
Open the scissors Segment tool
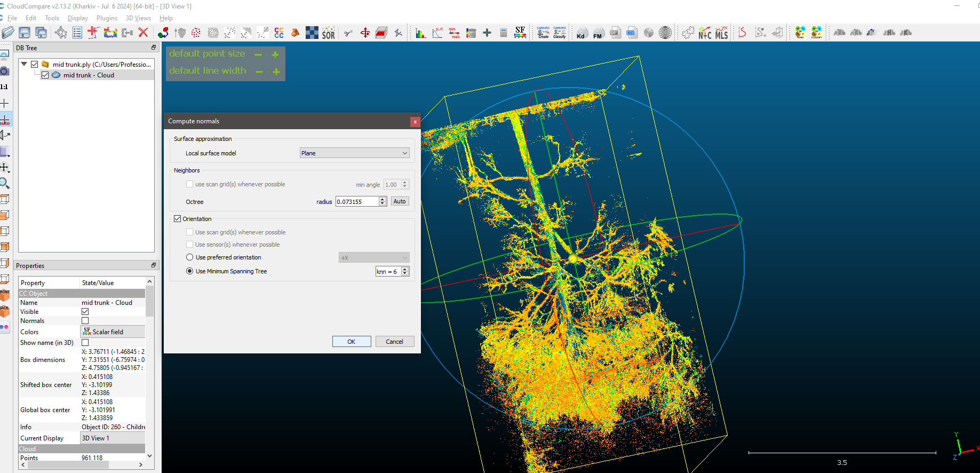[x=348, y=33]
